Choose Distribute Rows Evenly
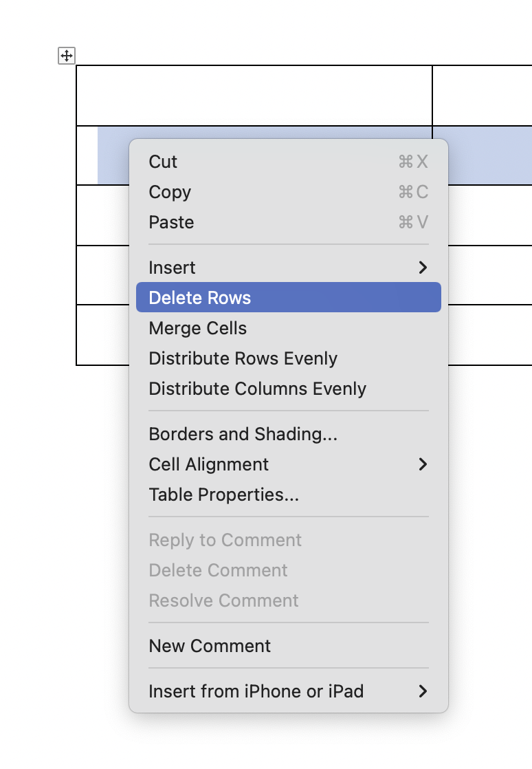Image resolution: width=532 pixels, height=769 pixels. 243,358
